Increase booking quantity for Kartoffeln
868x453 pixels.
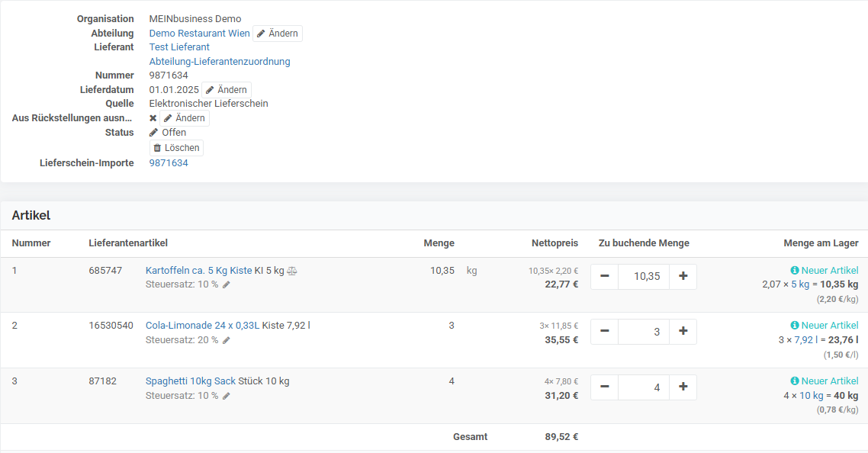coord(683,276)
